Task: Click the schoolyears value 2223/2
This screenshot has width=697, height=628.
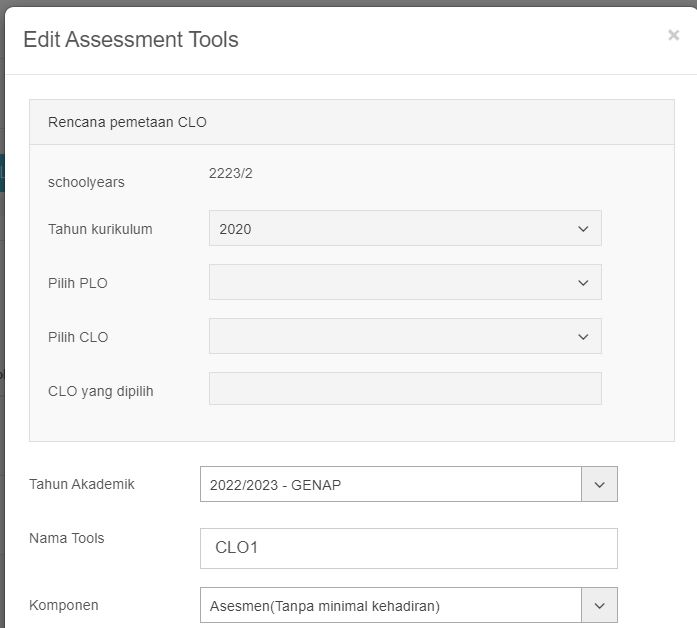Action: click(x=230, y=173)
